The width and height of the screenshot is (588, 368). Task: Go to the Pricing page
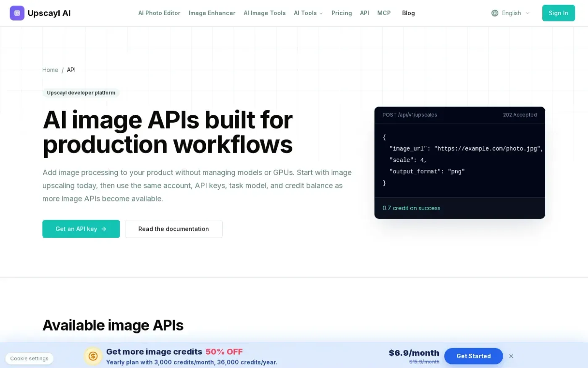(341, 13)
